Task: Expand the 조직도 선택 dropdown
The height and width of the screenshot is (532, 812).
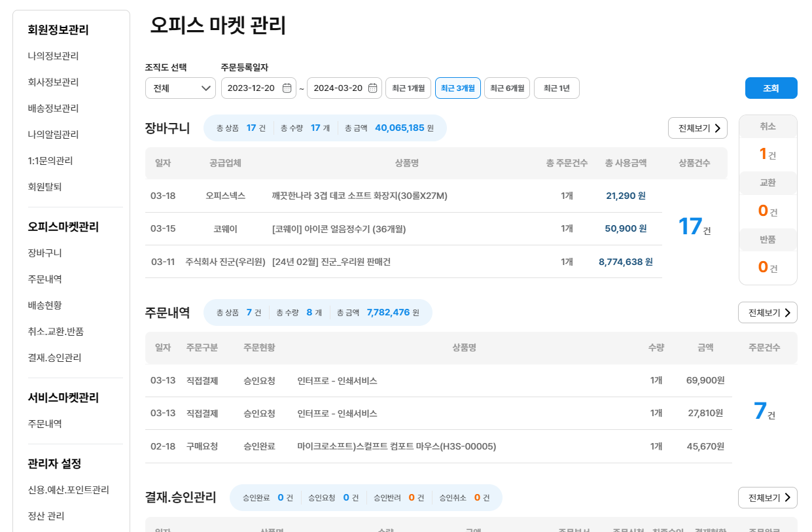Action: 181,88
